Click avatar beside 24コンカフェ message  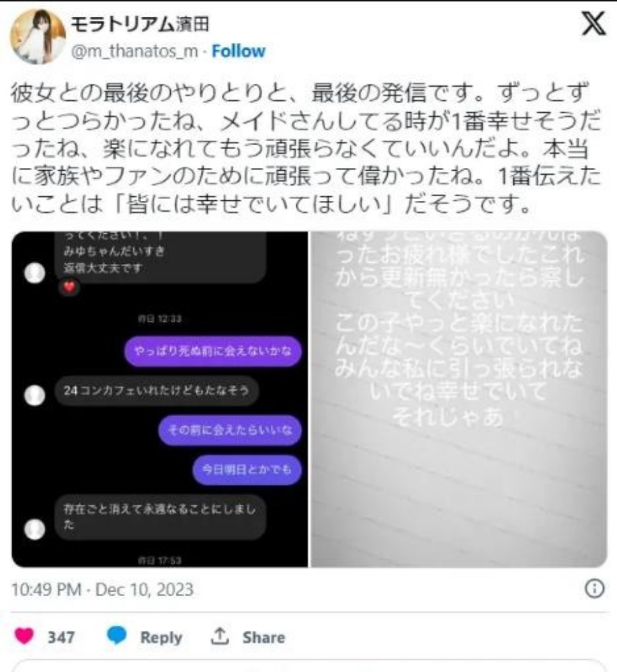tap(35, 395)
